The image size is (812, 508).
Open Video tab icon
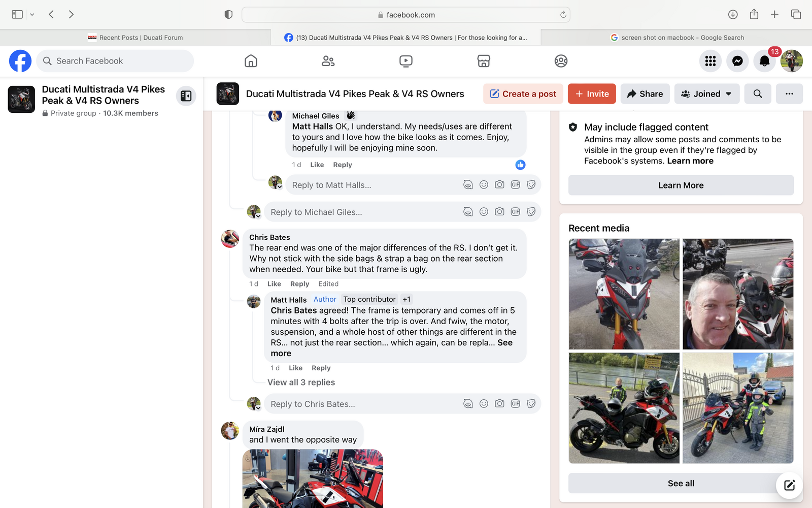click(x=406, y=61)
